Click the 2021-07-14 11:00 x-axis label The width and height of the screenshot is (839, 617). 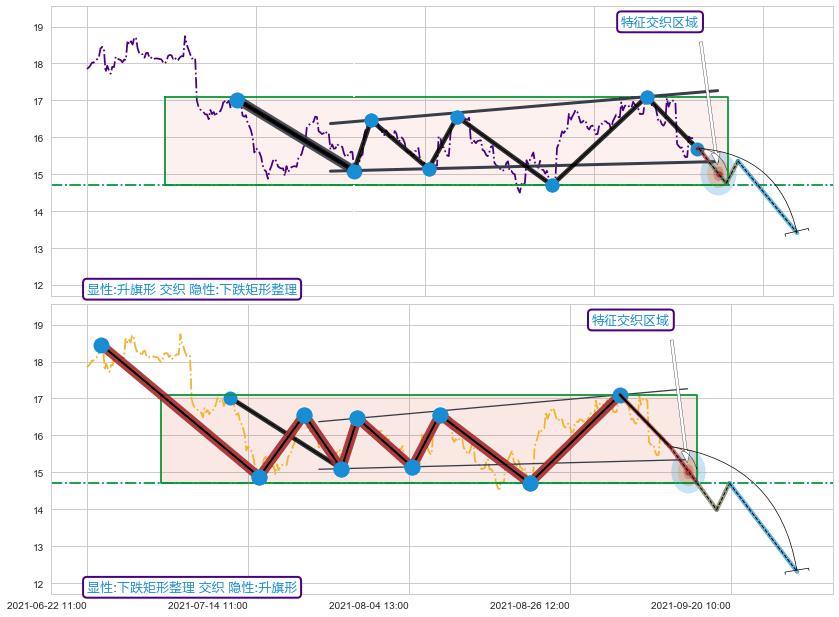point(207,605)
